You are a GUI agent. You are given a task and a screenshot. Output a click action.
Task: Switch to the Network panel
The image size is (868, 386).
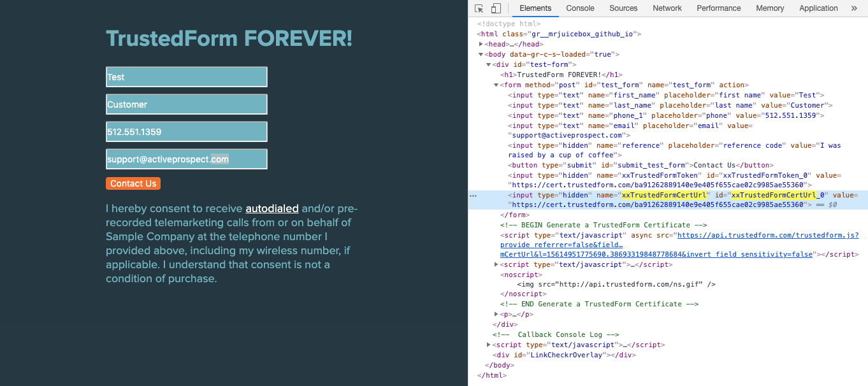pyautogui.click(x=667, y=8)
